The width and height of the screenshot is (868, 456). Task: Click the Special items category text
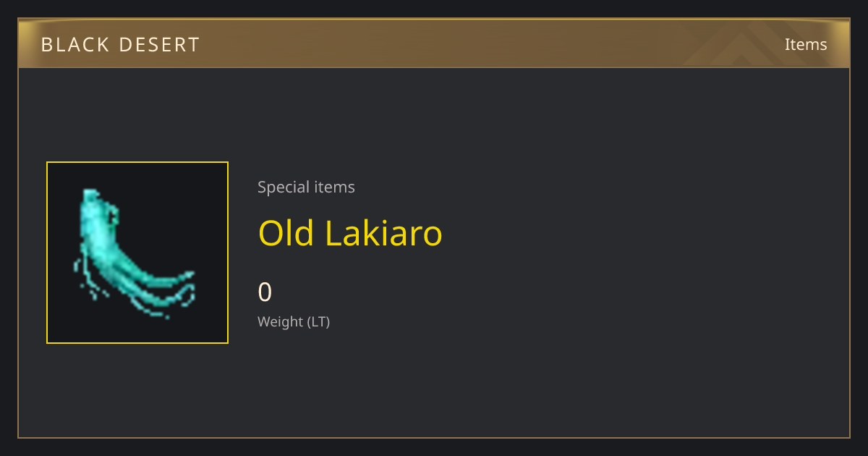(306, 187)
